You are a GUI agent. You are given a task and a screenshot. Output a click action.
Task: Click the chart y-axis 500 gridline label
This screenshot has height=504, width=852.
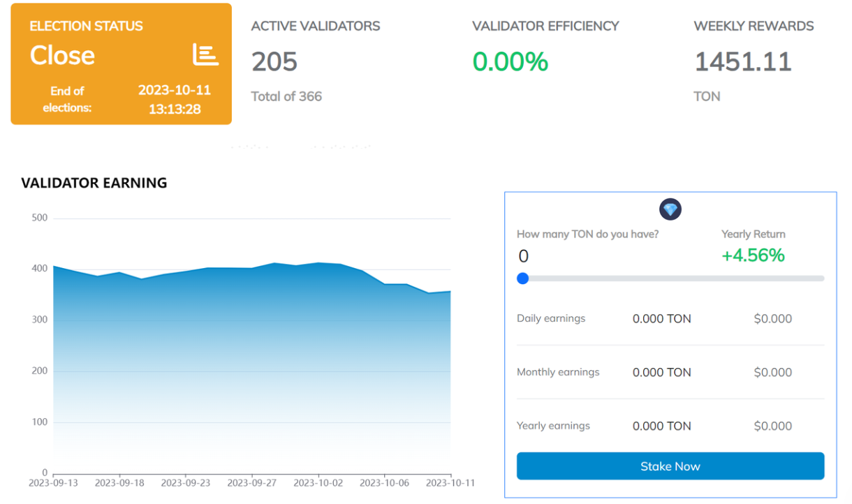(x=40, y=218)
